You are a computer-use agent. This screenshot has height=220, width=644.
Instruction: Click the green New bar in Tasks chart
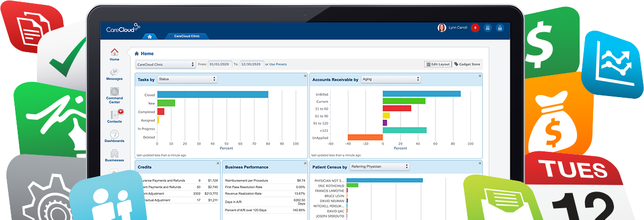tap(166, 103)
